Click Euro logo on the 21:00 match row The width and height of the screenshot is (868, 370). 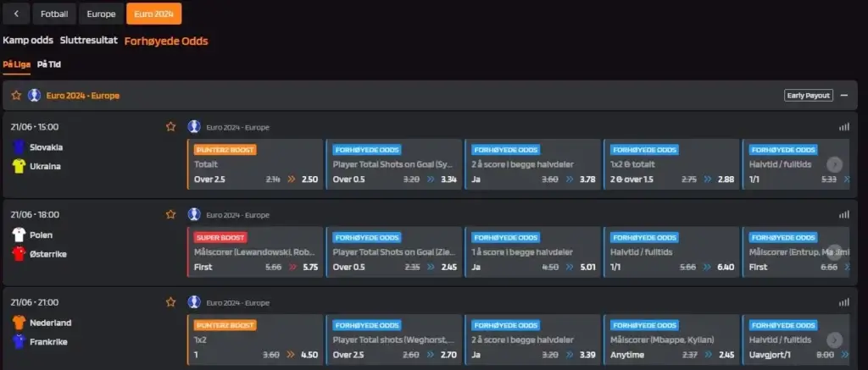pos(194,302)
